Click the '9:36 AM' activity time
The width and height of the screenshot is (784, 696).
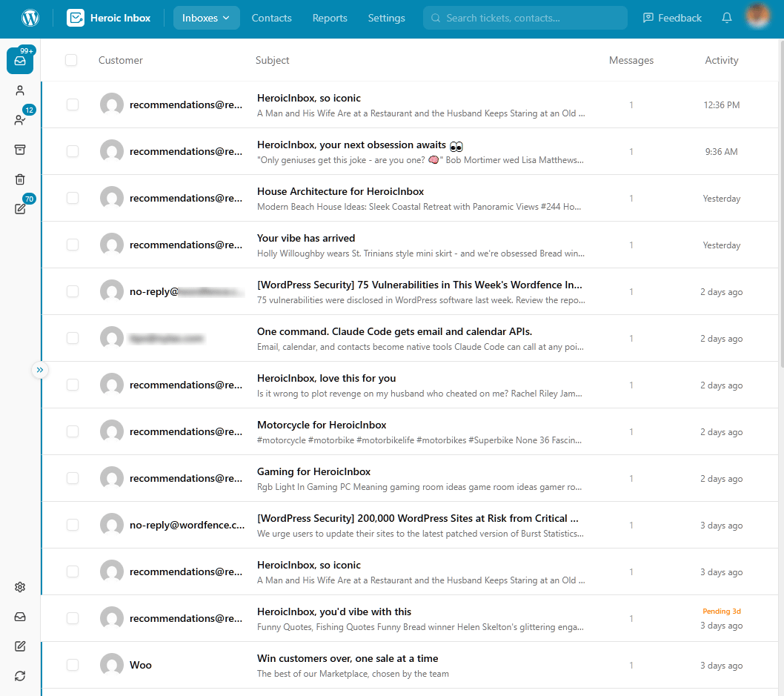[x=722, y=151]
